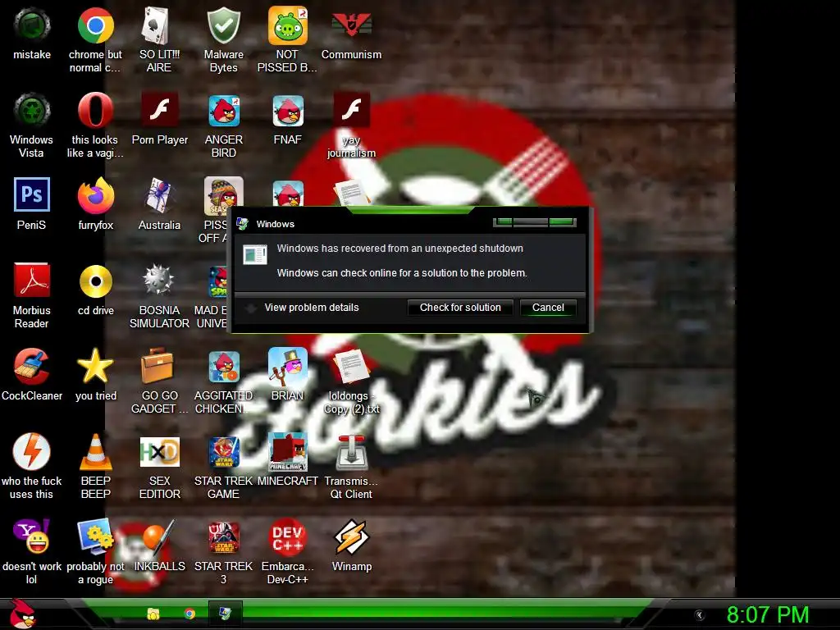Select the Windows dialog taskbar button

(x=225, y=614)
